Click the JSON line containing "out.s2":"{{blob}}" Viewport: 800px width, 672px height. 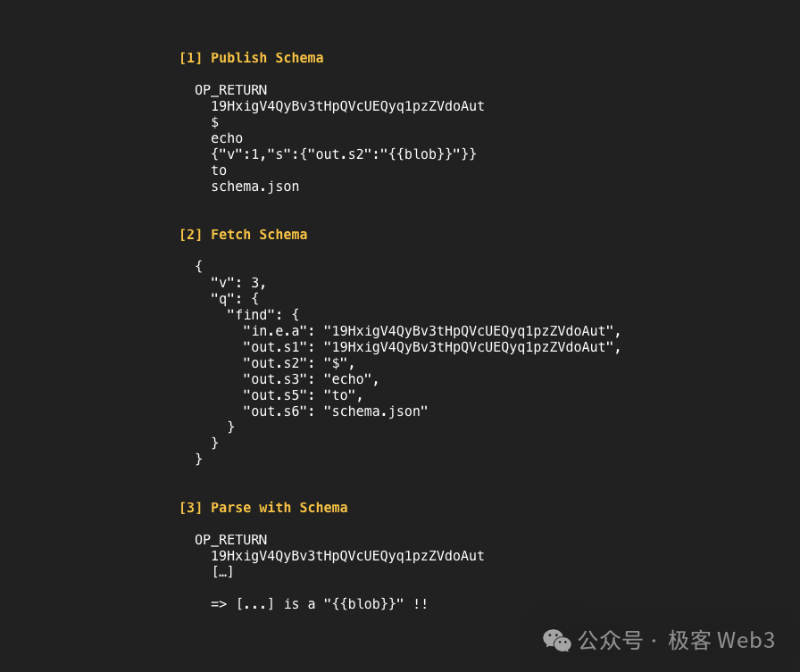344,154
